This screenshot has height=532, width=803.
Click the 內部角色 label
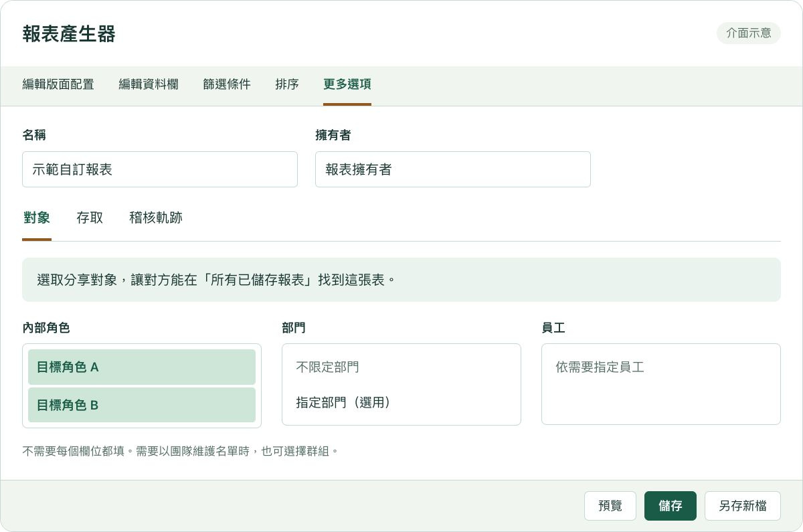[x=46, y=329]
